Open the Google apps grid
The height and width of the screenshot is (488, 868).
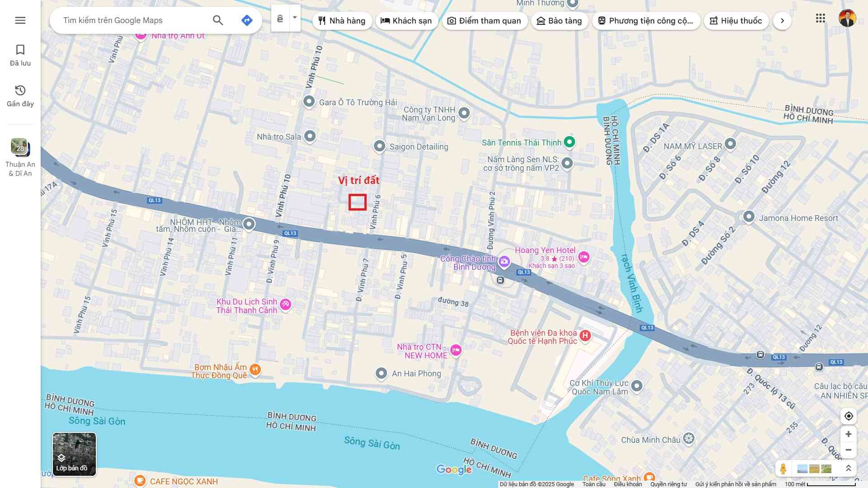click(820, 19)
